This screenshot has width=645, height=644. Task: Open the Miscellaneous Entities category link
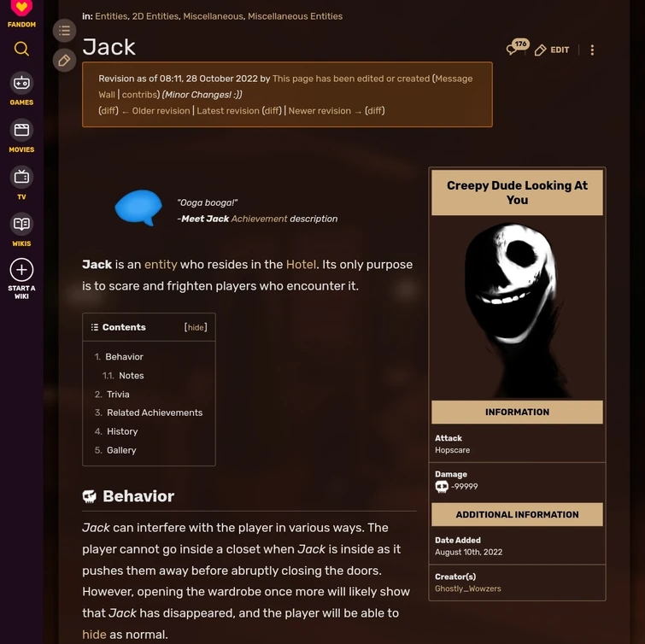click(x=295, y=16)
